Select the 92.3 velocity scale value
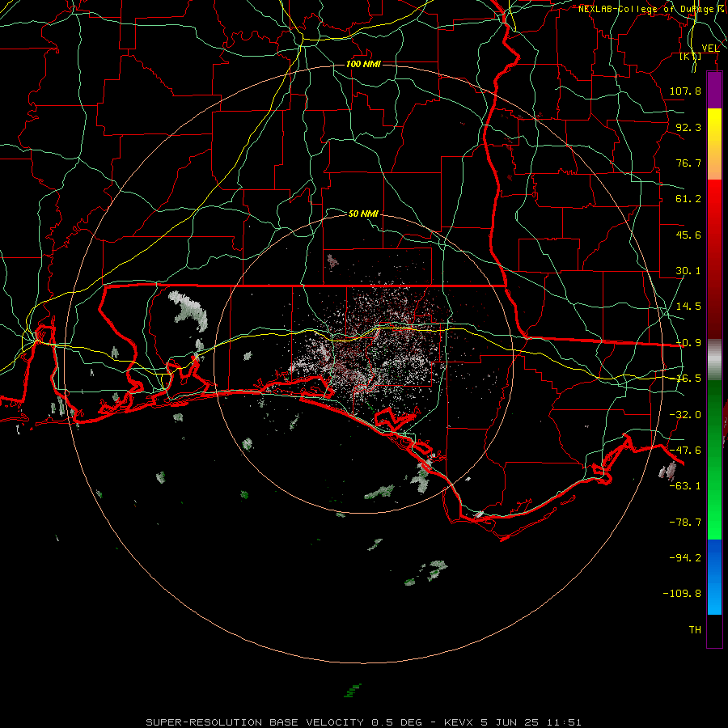 (x=688, y=127)
